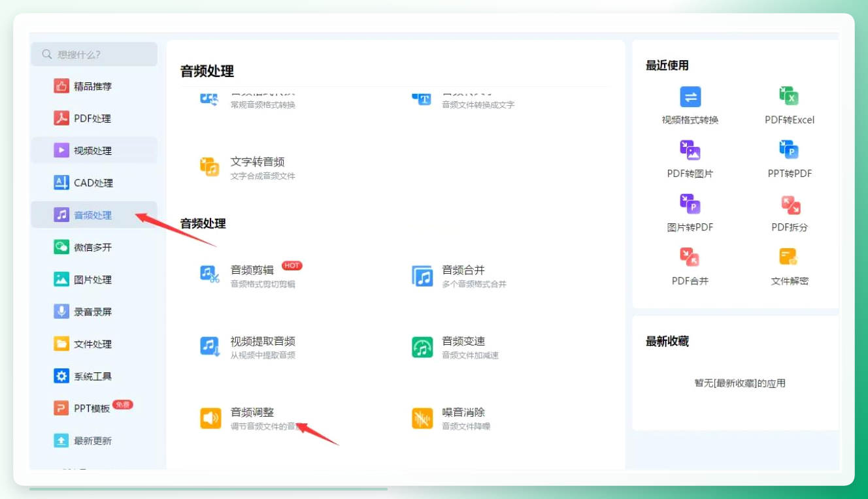Click the 最新收藏 heading

[667, 342]
